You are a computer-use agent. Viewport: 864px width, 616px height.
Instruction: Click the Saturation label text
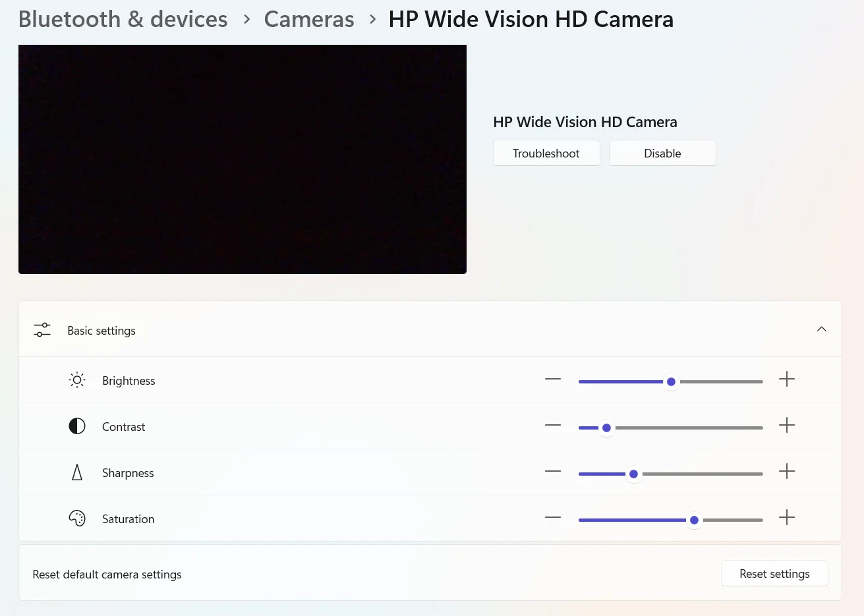click(128, 519)
